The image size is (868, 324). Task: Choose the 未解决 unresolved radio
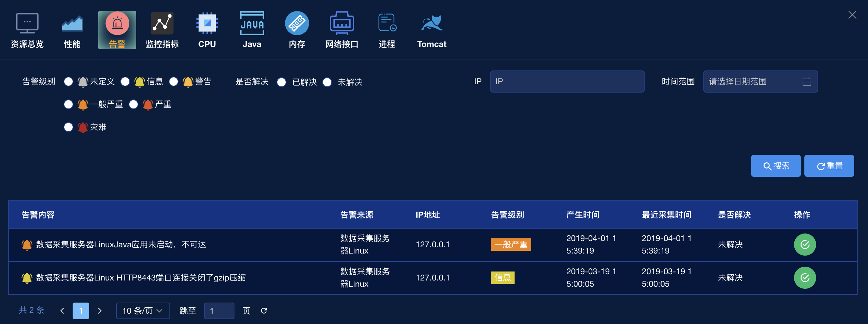(327, 82)
